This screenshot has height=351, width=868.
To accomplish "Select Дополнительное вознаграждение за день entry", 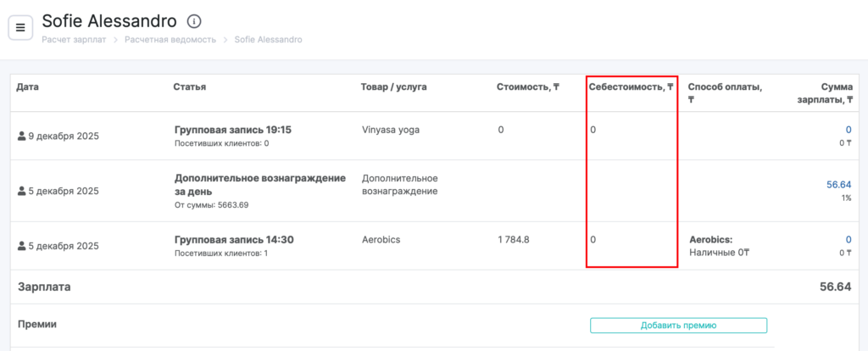I will point(260,185).
